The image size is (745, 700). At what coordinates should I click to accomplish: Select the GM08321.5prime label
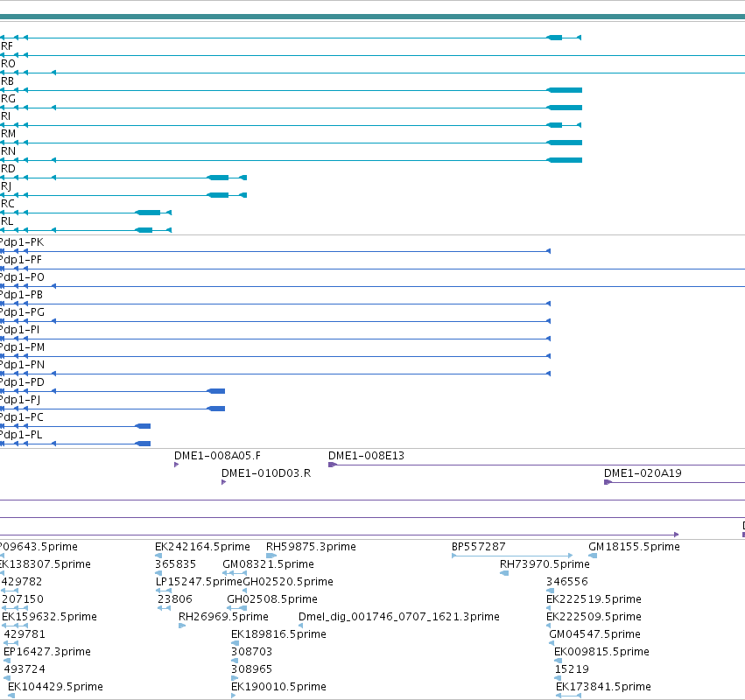point(269,564)
